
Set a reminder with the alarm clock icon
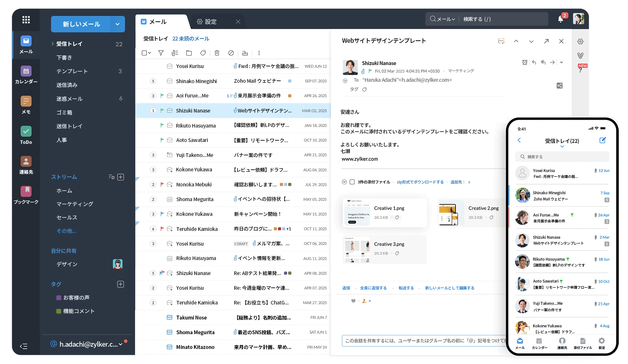click(525, 62)
